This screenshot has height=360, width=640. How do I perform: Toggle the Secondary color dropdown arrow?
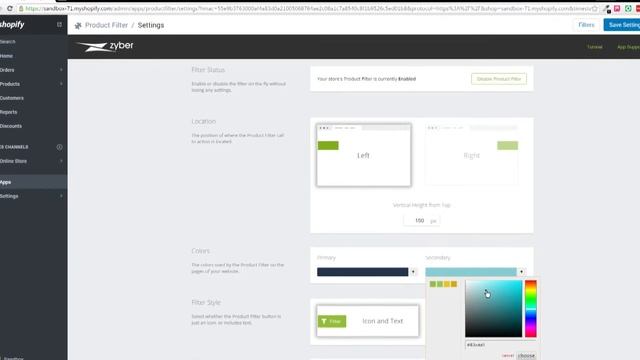[x=522, y=272]
